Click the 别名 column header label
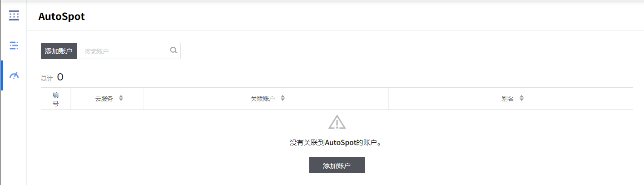Viewport: 644px width, 185px height. 508,99
